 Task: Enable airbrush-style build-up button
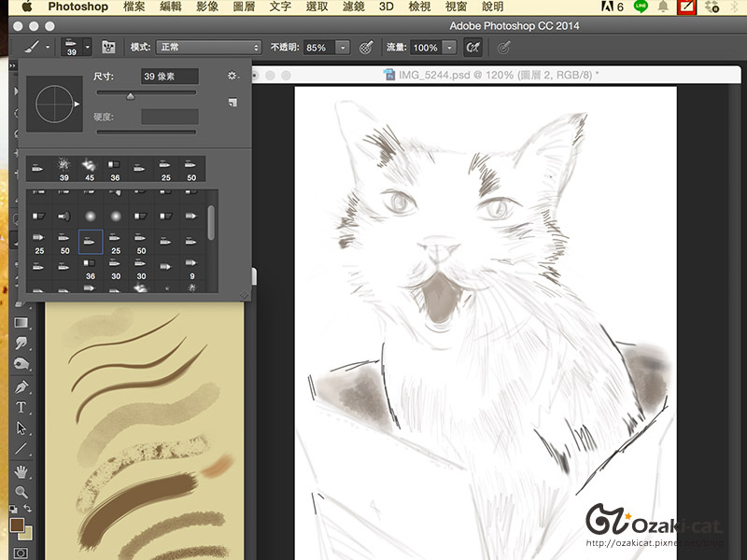coord(473,47)
